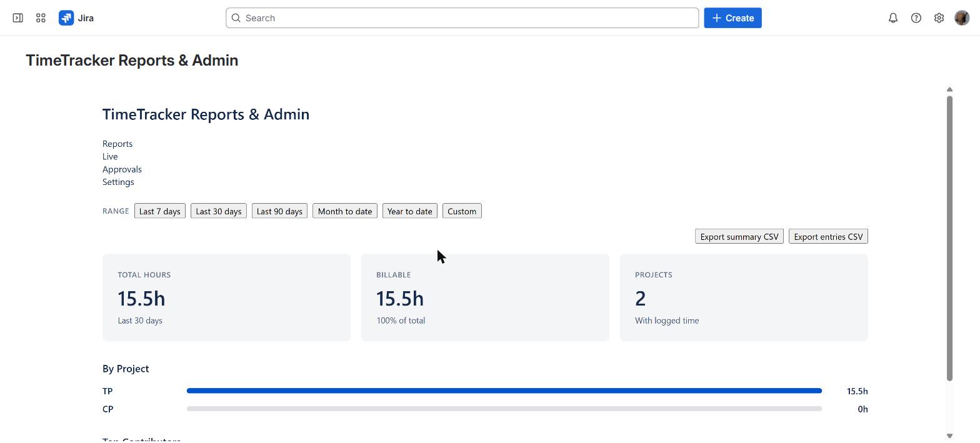Open notifications bell icon
Viewport: 980px width, 443px height.
pyautogui.click(x=893, y=18)
